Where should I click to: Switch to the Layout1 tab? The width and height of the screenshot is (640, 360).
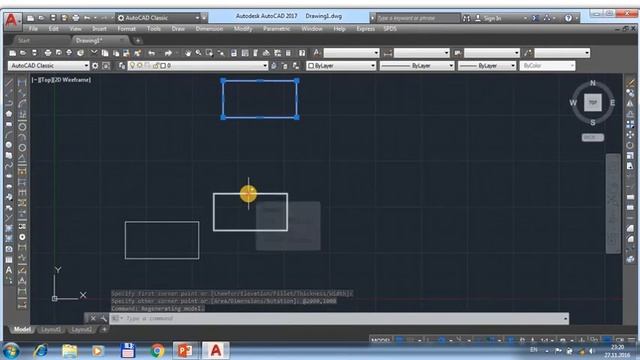[51, 330]
